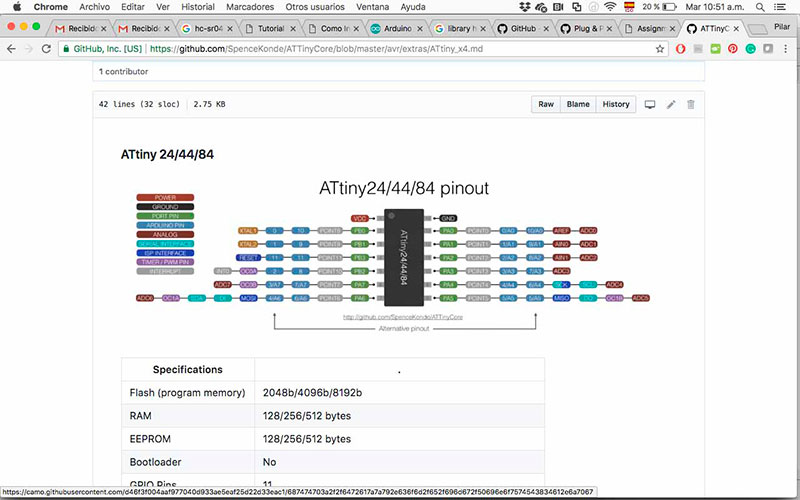The image size is (800, 500).
Task: Click the menu bar clock Mar 10:51 a.m.
Action: coord(715,7)
